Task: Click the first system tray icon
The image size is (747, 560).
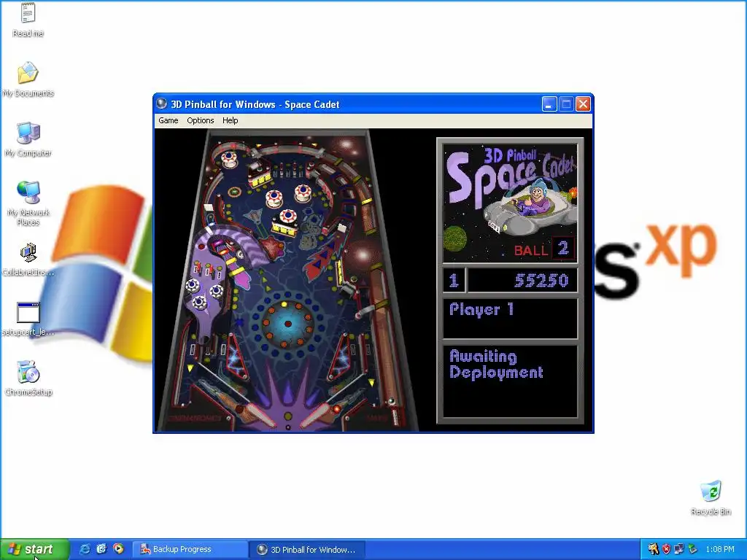Action: click(653, 549)
